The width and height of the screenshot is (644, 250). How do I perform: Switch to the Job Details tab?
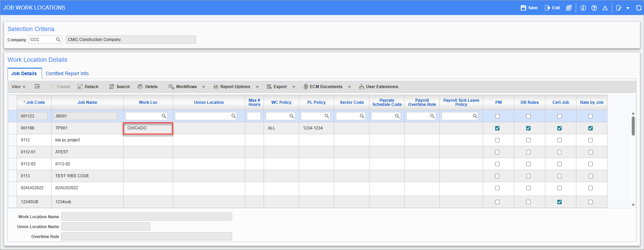point(24,73)
